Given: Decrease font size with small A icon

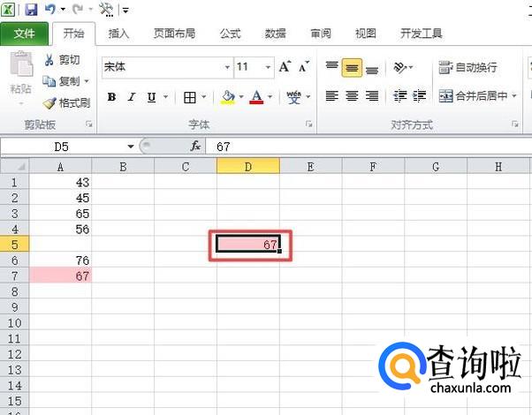Looking at the screenshot, I should pyautogui.click(x=304, y=67).
